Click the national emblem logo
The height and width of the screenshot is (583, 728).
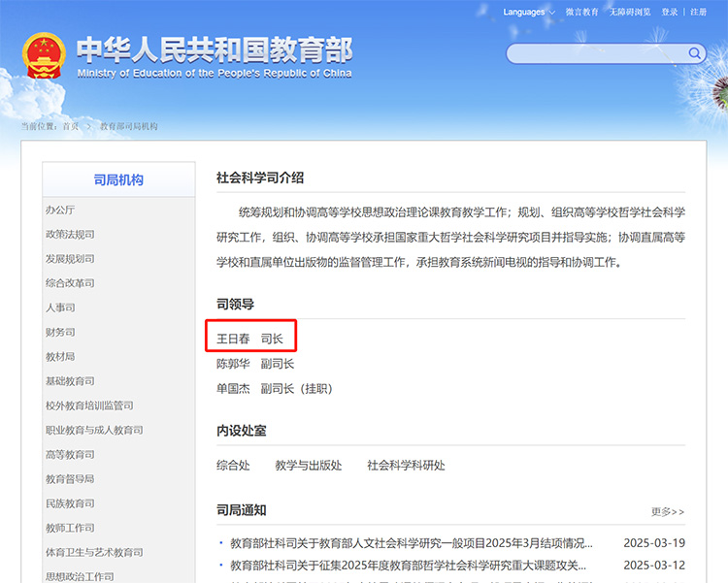click(x=43, y=55)
